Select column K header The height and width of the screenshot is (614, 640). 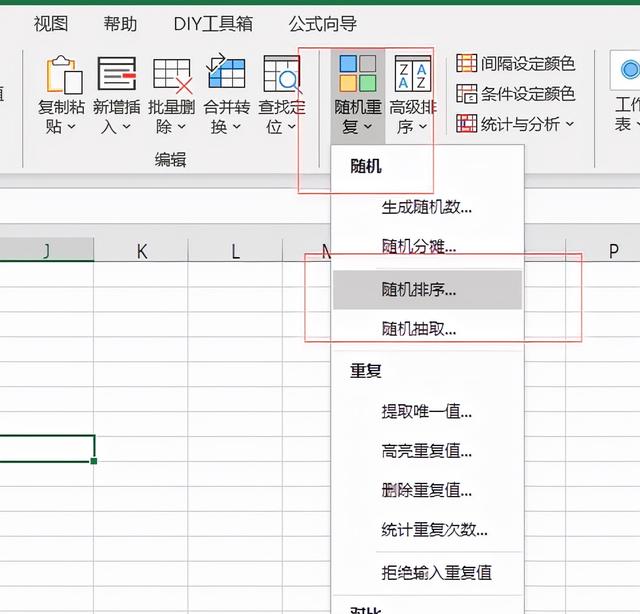coord(141,251)
